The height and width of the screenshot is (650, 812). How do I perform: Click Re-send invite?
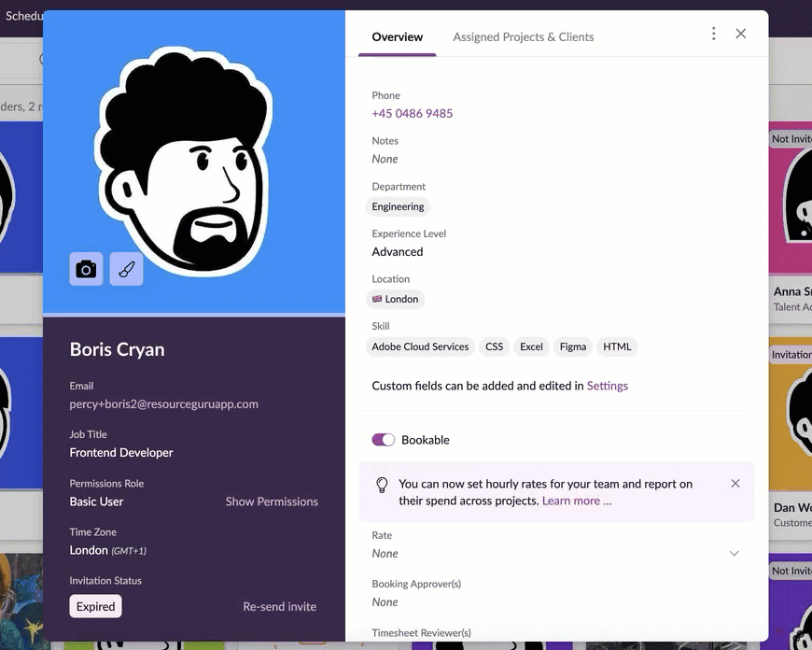280,606
